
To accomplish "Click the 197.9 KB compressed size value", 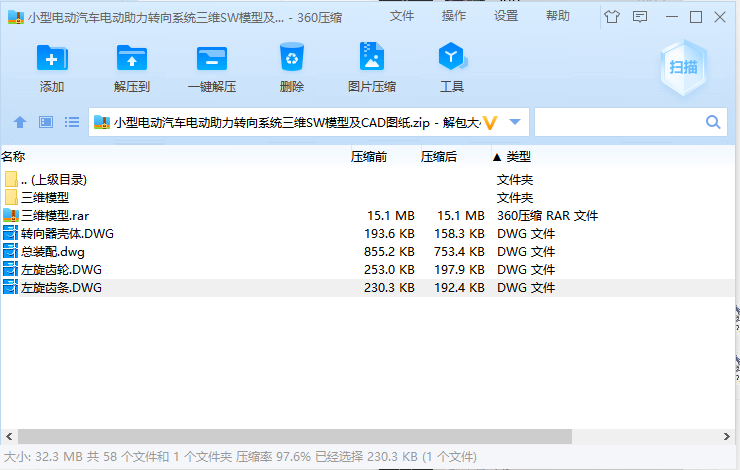I will point(459,269).
